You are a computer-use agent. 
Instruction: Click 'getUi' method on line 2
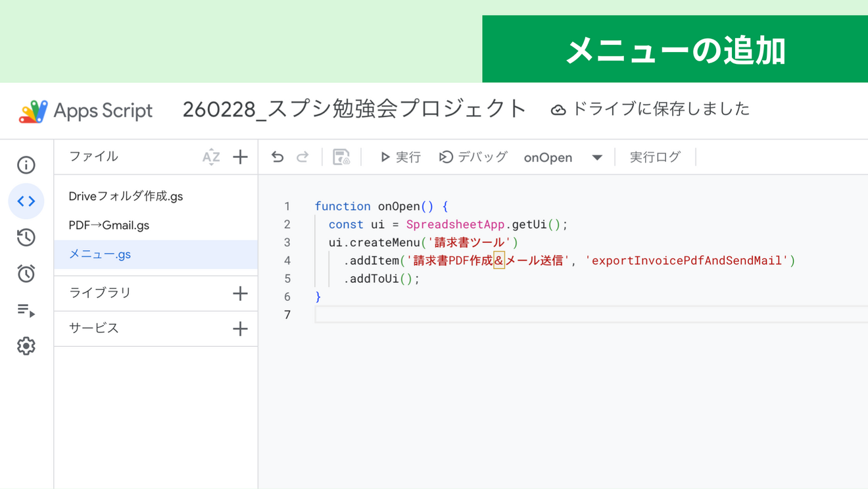coord(529,224)
